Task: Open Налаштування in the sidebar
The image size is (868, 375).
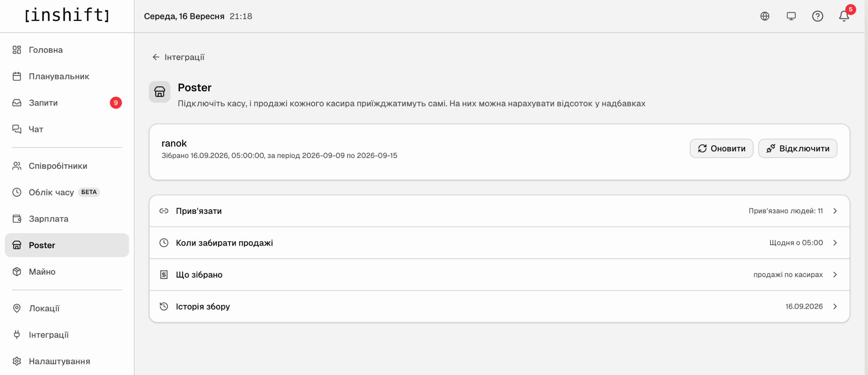Action: [x=67, y=361]
